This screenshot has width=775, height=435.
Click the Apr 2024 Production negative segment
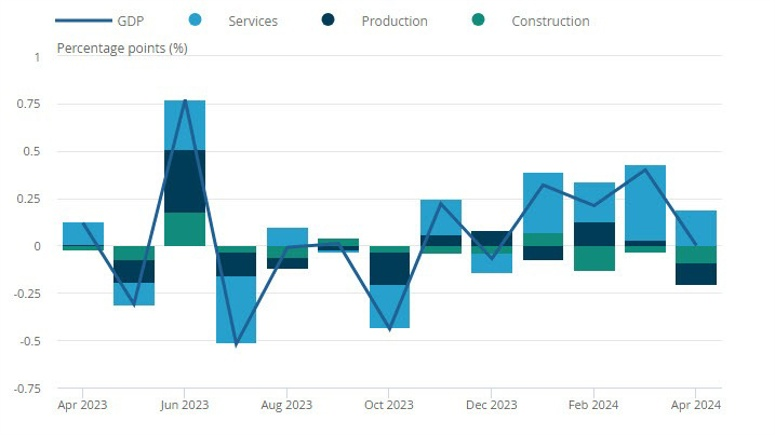click(696, 274)
